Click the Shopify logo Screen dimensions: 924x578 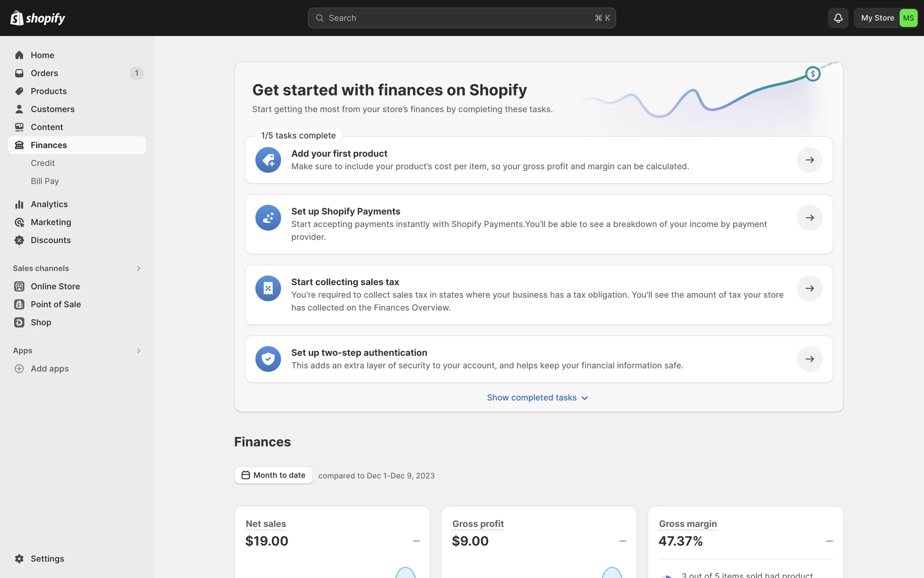[38, 18]
